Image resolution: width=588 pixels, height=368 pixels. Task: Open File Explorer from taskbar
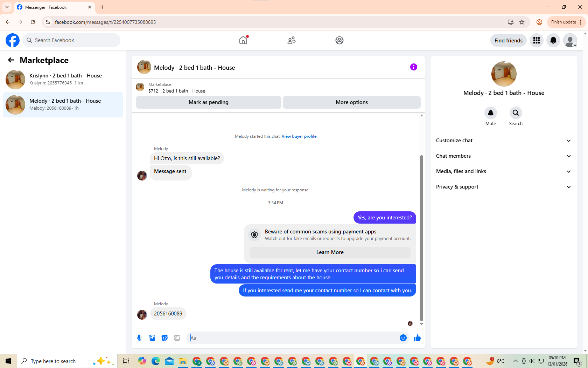183,361
